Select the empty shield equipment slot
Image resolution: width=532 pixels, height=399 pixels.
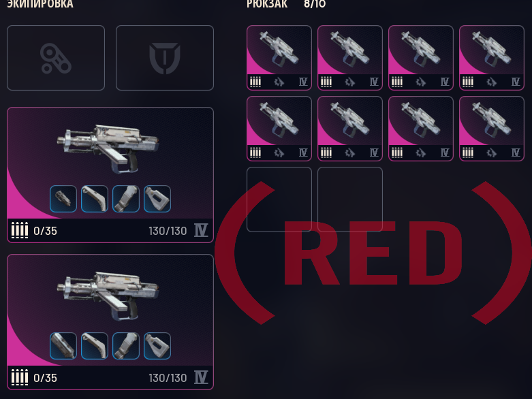point(165,58)
